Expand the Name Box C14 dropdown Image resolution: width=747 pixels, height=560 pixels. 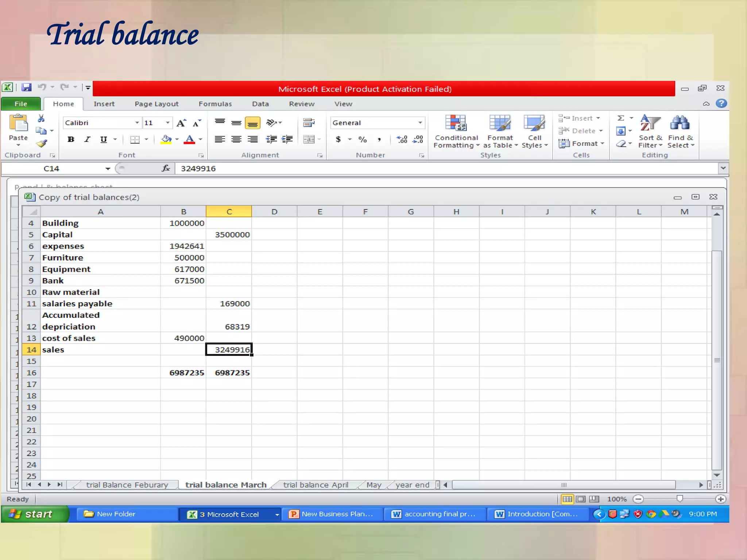(108, 168)
